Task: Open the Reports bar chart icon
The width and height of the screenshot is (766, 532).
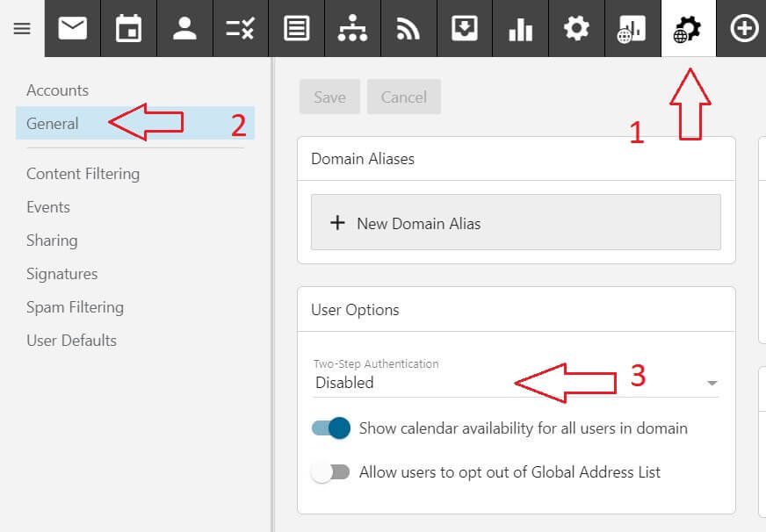Action: pyautogui.click(x=520, y=28)
